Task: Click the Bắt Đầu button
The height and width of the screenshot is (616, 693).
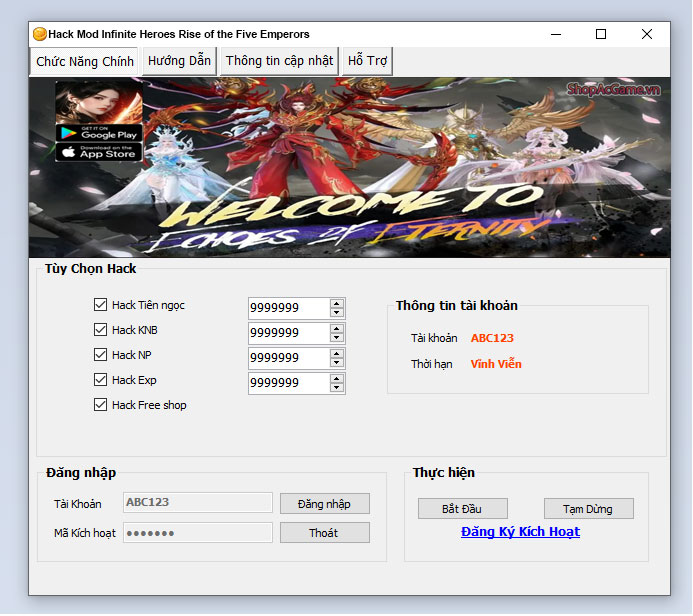Action: click(x=462, y=509)
